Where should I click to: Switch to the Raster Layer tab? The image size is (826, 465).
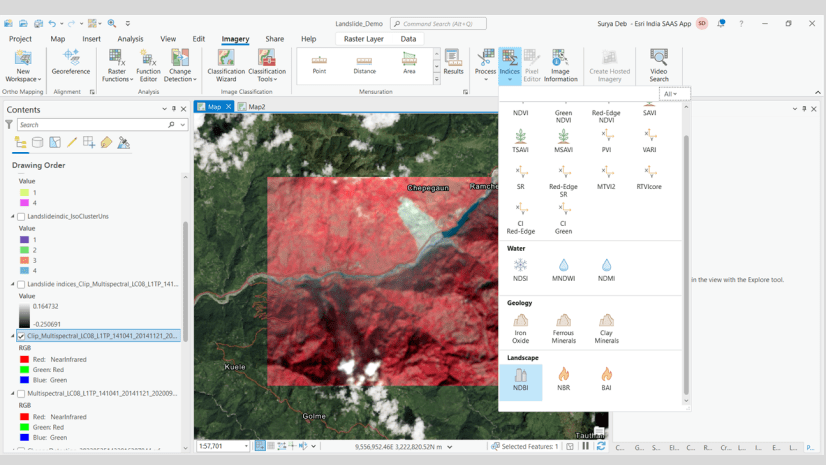(363, 39)
